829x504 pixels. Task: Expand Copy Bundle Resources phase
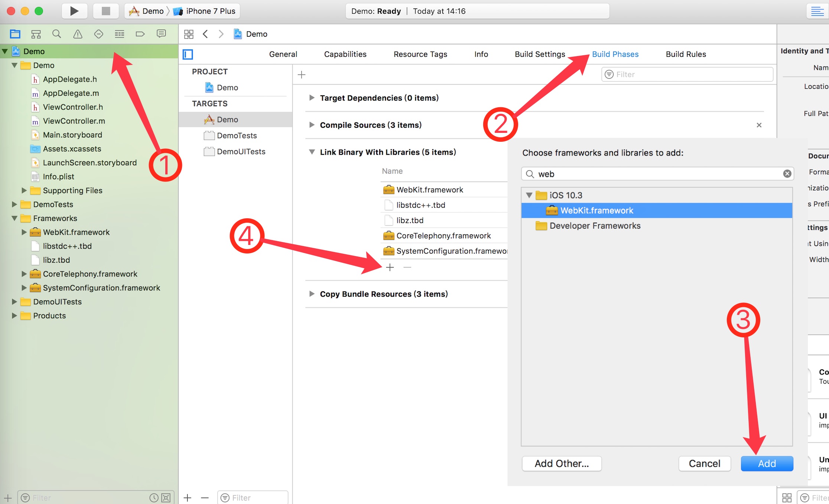tap(312, 294)
